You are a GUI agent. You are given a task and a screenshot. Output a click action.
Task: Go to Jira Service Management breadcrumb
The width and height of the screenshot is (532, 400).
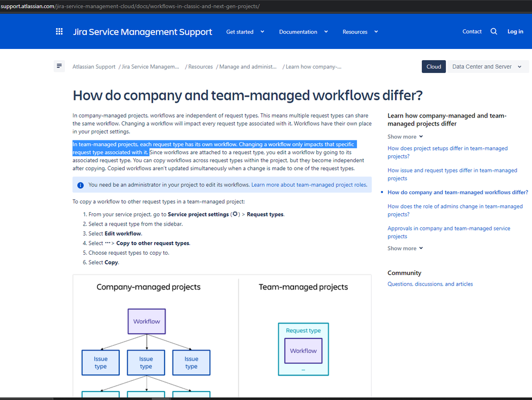coord(150,67)
